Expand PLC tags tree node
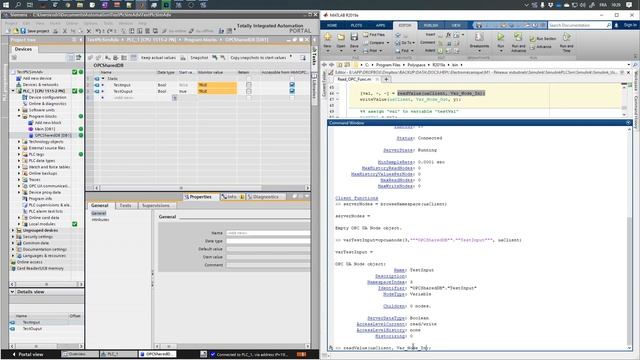The width and height of the screenshot is (640, 360). coord(19,154)
